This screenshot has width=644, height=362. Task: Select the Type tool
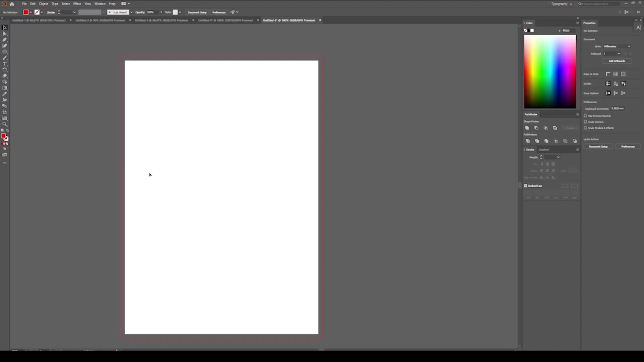pos(5,64)
